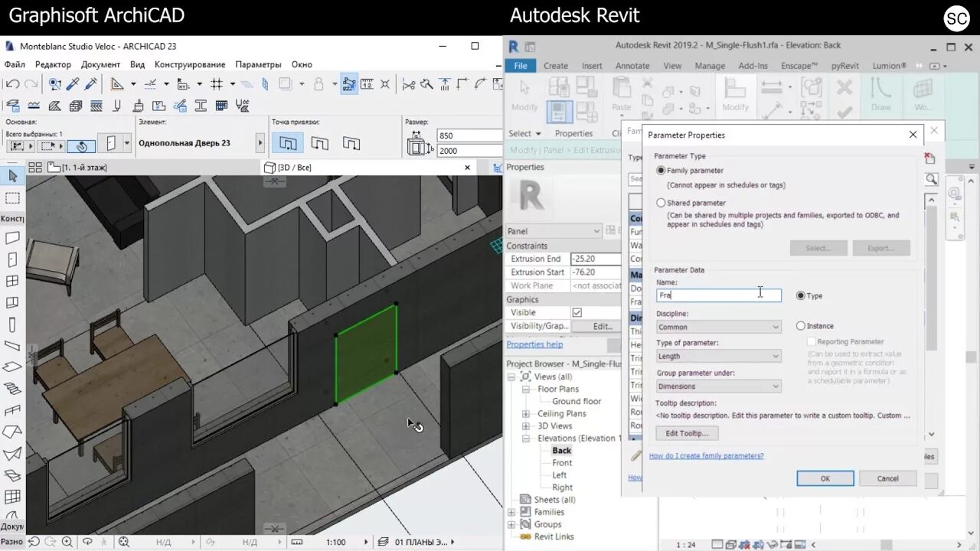Expand the Families tree node in Project Browser
Image resolution: width=980 pixels, height=551 pixels.
point(511,512)
